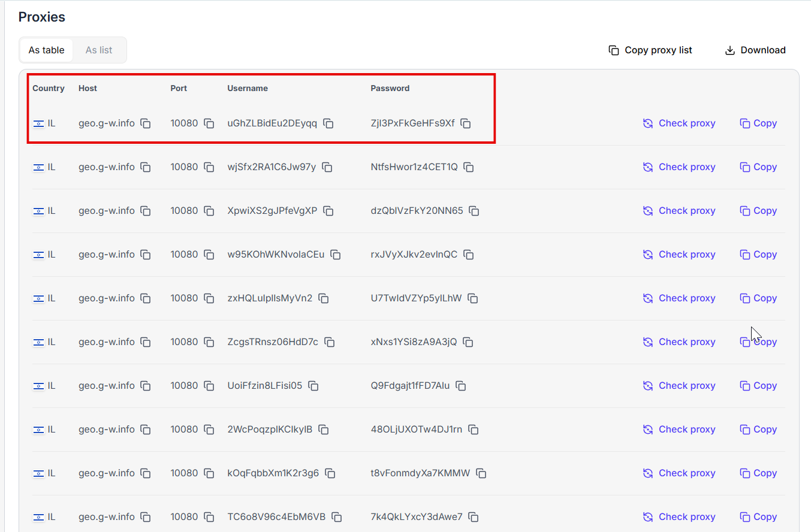Check proxy for the first row
This screenshot has width=811, height=532.
click(x=679, y=123)
